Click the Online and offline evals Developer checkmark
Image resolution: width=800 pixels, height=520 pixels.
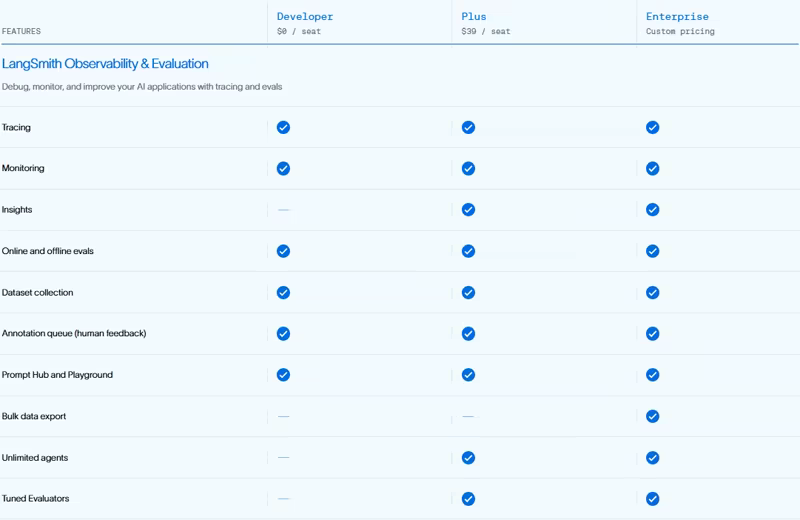[x=283, y=251]
